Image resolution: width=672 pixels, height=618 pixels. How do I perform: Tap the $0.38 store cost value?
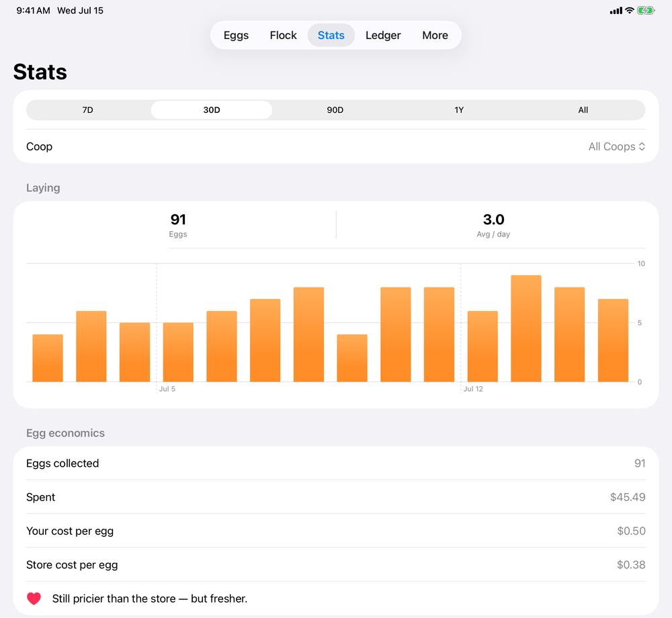point(631,564)
